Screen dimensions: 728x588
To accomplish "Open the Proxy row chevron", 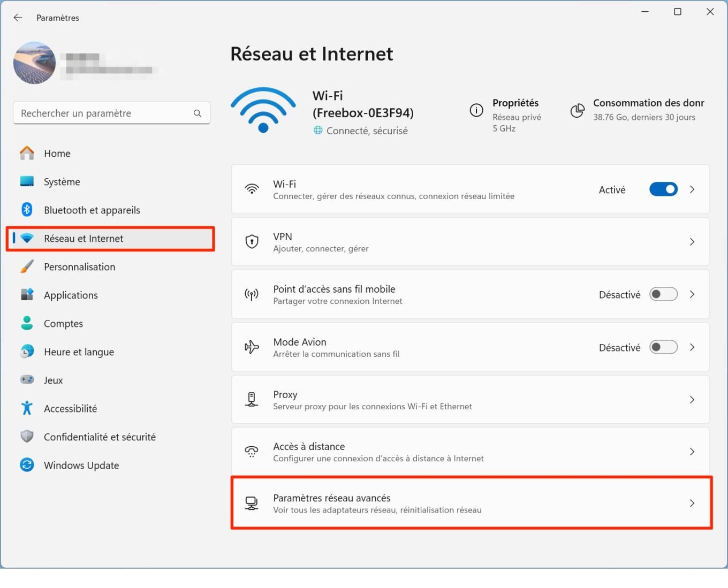I will click(692, 400).
